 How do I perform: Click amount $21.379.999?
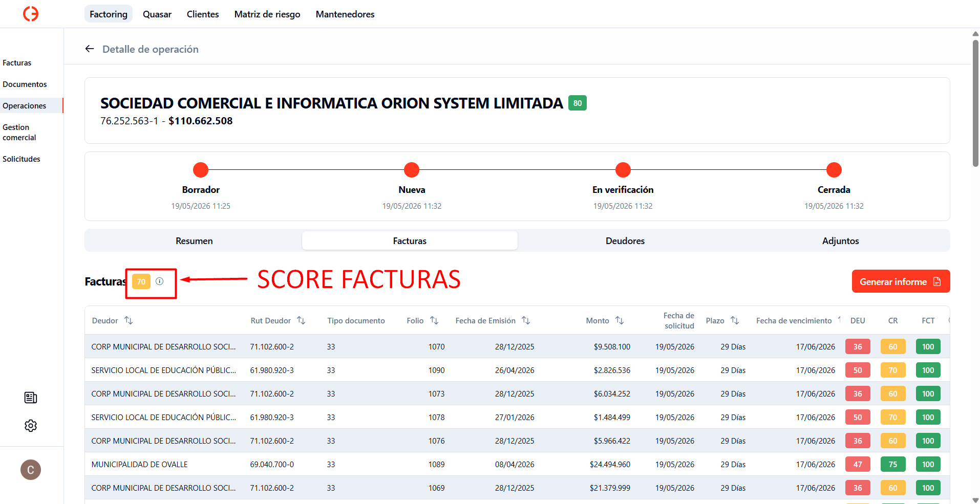tap(610, 488)
